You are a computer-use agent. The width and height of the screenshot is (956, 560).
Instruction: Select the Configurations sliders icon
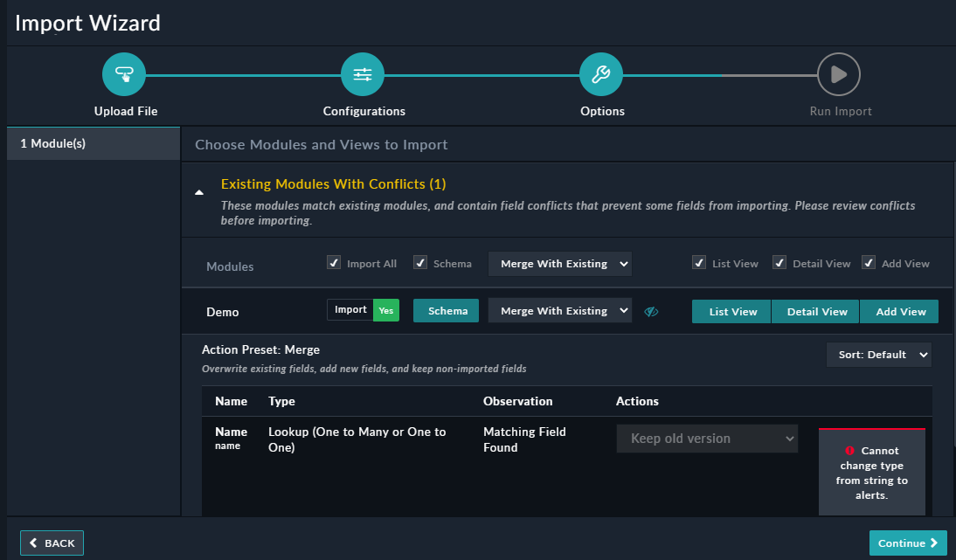tap(363, 74)
